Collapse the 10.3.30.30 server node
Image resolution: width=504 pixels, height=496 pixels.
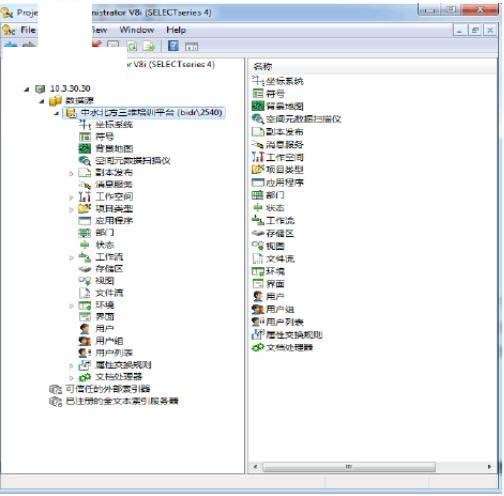click(x=27, y=89)
